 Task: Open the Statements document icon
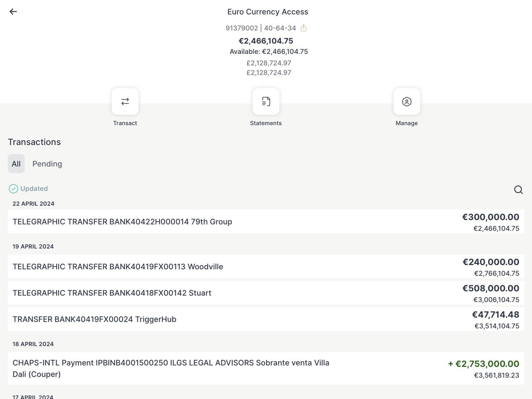tap(266, 101)
